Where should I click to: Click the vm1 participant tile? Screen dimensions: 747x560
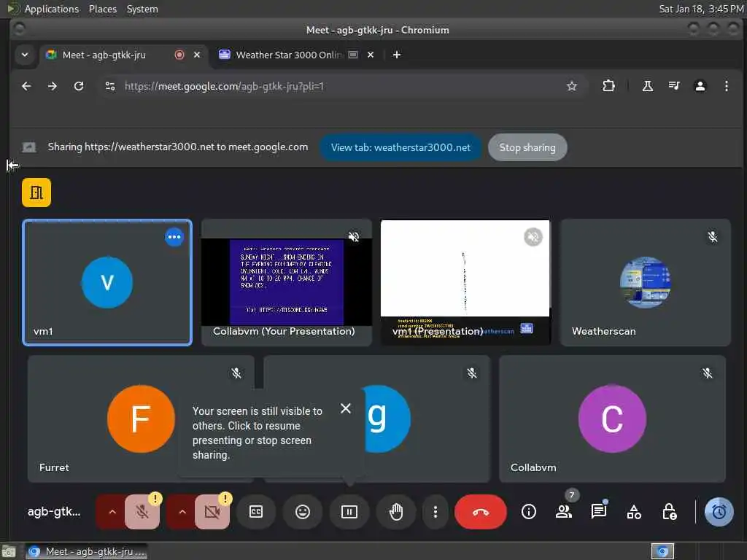click(x=107, y=282)
